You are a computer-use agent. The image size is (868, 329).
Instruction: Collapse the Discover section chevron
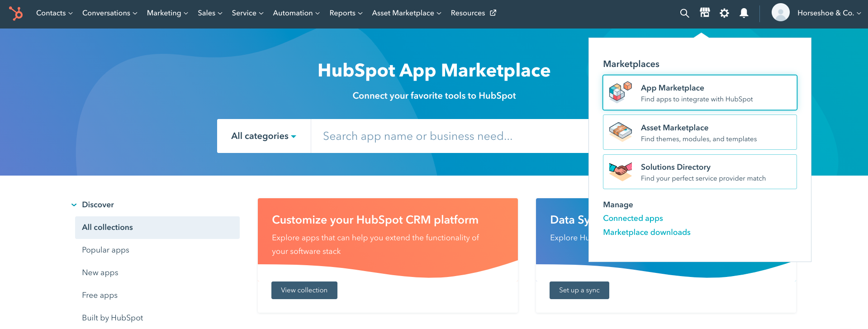click(x=74, y=205)
